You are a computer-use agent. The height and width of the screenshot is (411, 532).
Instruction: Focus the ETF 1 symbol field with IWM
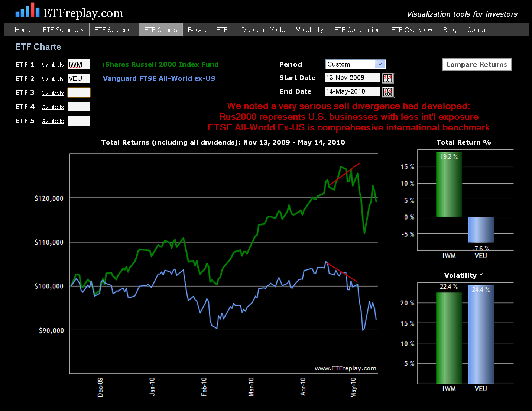point(79,64)
